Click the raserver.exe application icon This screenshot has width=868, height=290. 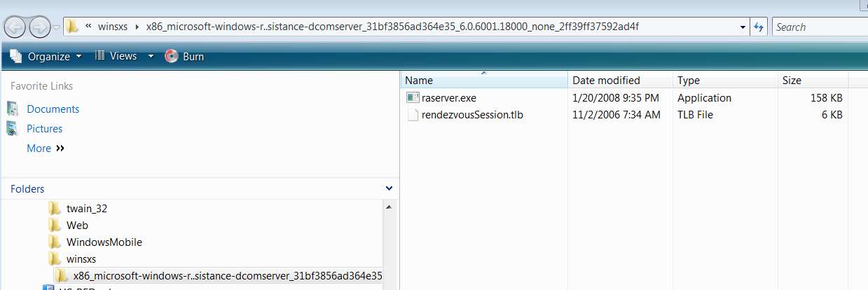pos(413,98)
